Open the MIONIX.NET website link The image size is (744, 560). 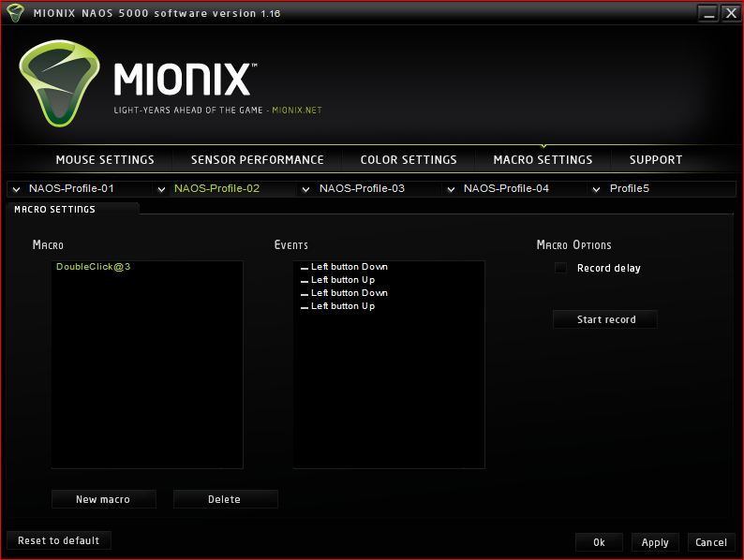pyautogui.click(x=297, y=110)
